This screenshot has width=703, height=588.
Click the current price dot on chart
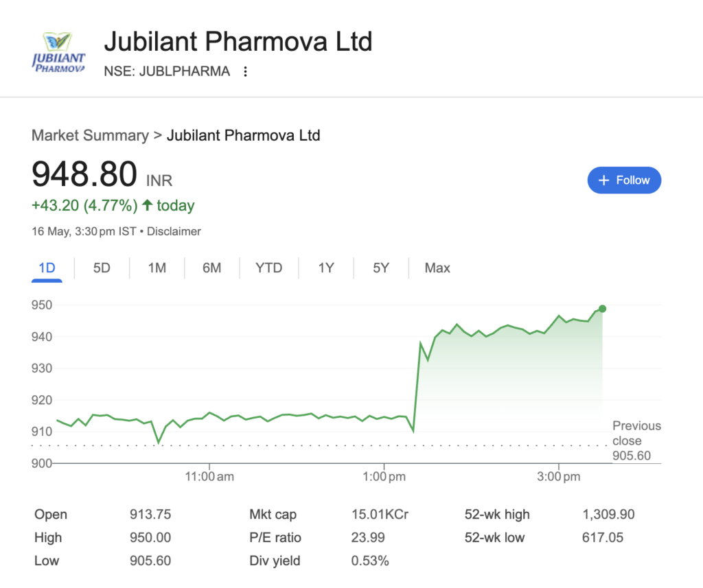pyautogui.click(x=602, y=309)
